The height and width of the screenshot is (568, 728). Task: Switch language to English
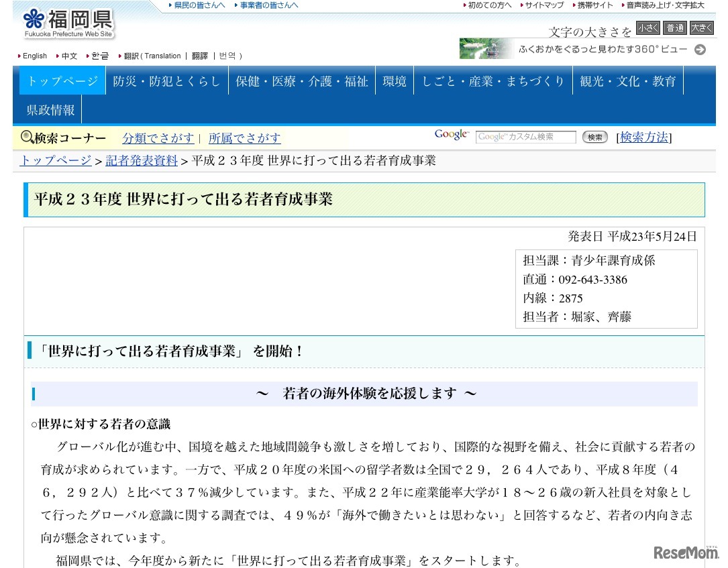tap(35, 56)
